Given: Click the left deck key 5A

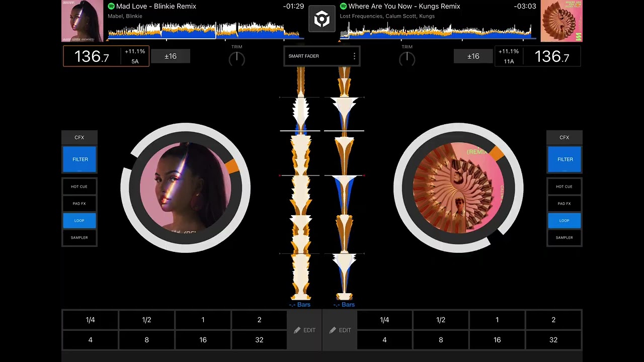Looking at the screenshot, I should [x=135, y=61].
